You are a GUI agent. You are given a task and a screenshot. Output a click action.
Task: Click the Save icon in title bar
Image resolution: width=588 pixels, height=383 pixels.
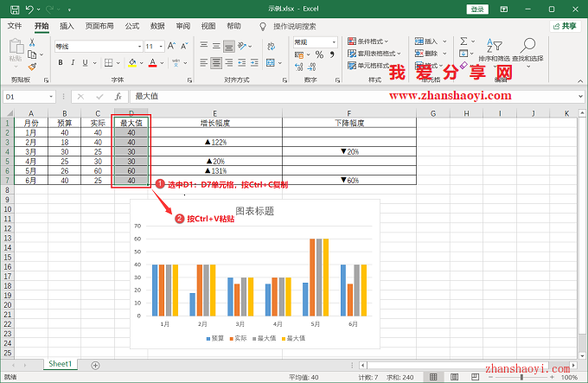(x=14, y=10)
